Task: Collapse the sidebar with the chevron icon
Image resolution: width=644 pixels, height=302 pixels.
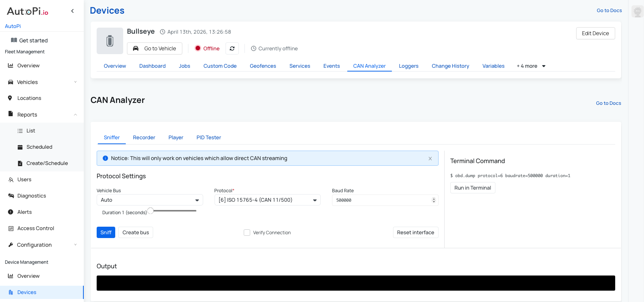Action: (72, 11)
